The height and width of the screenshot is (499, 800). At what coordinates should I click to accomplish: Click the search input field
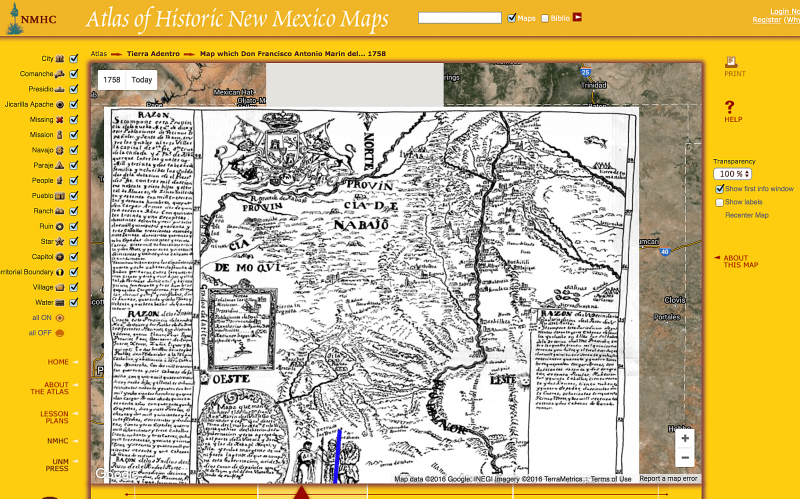(x=460, y=18)
